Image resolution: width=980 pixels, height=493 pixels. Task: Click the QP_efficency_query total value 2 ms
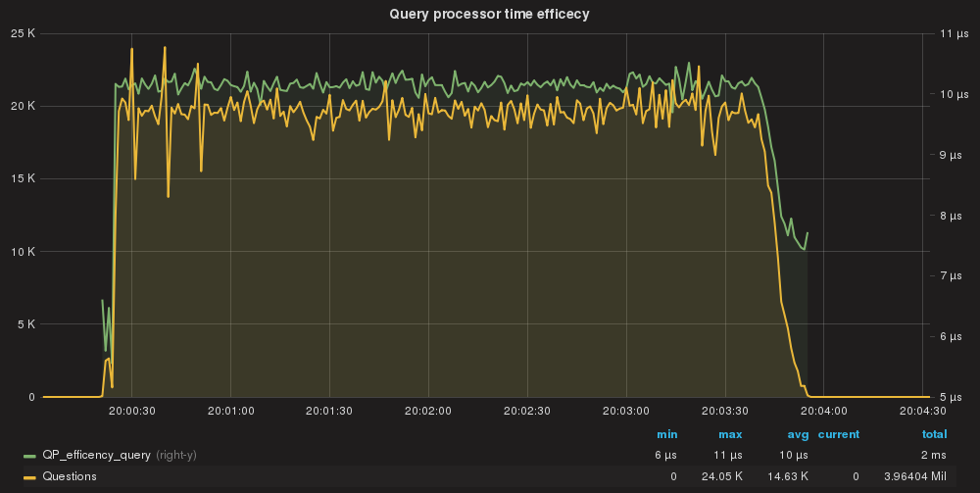pos(934,456)
